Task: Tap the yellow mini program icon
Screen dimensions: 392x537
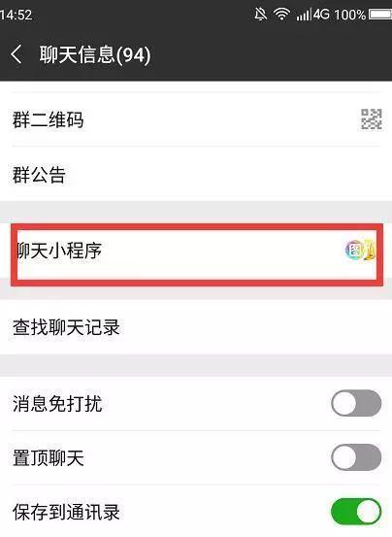Action: coord(370,250)
